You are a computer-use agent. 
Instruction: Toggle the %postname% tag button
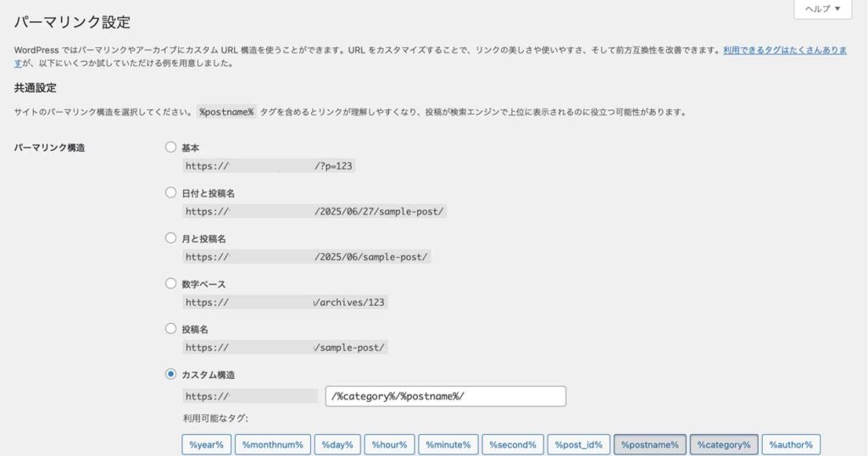click(650, 445)
